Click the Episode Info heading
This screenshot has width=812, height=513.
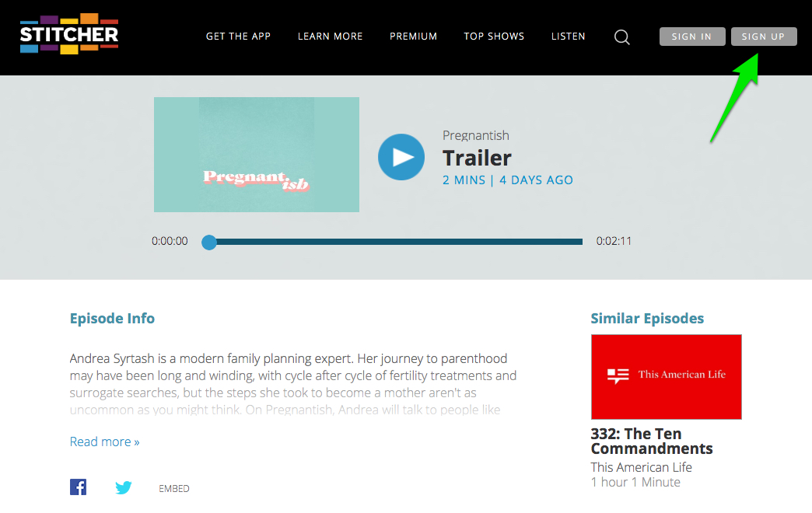[112, 319]
